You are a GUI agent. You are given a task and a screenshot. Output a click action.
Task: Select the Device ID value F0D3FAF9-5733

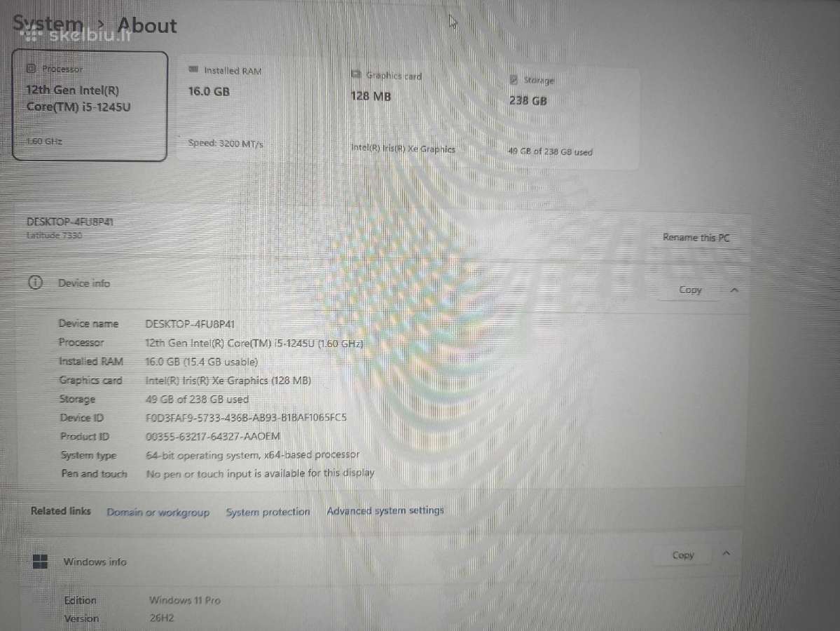[246, 417]
